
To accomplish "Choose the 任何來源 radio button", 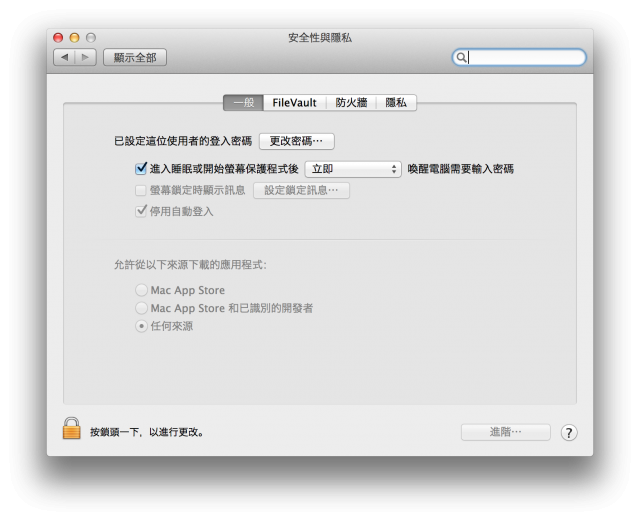I will pos(141,326).
